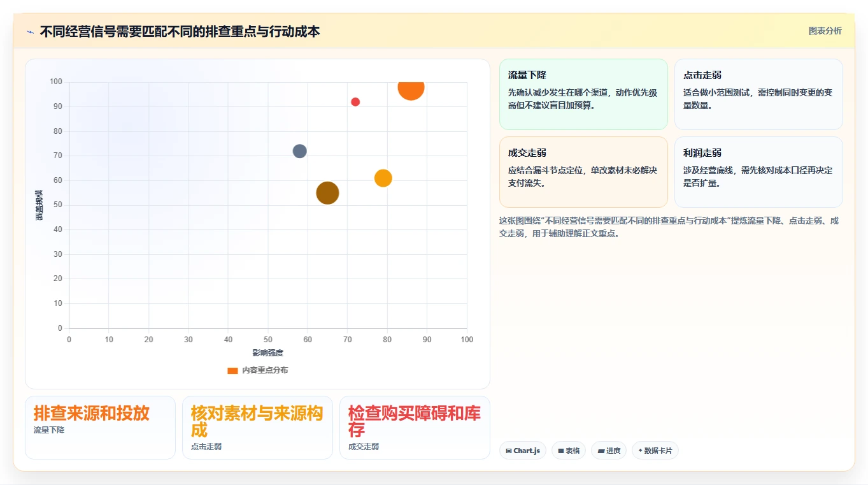The width and height of the screenshot is (868, 485).
Task: Click the 核对素材与来源构成 data card
Action: pos(257,428)
